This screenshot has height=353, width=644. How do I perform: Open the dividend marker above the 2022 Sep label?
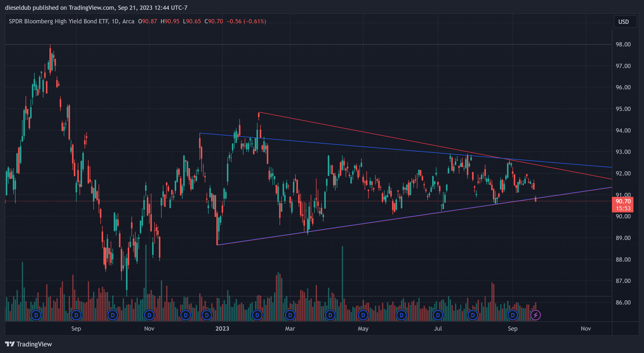[76, 315]
